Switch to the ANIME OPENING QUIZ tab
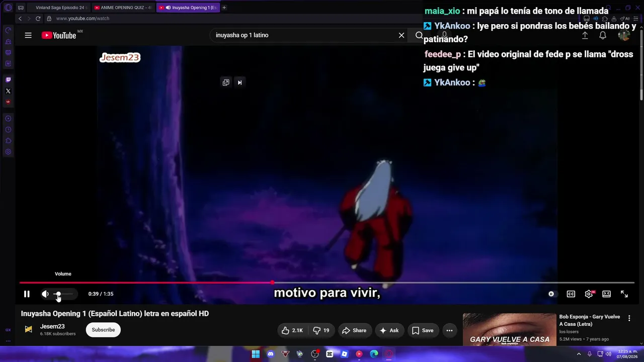The height and width of the screenshot is (362, 644). coord(123,8)
